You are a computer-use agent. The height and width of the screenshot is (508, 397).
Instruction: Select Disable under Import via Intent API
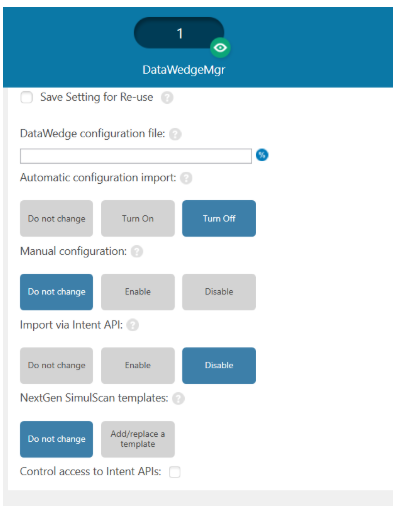click(x=219, y=366)
